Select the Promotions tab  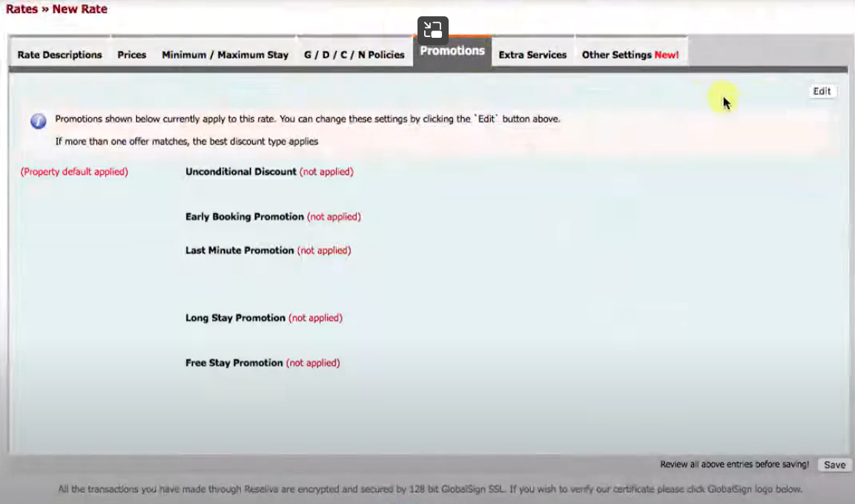click(452, 51)
